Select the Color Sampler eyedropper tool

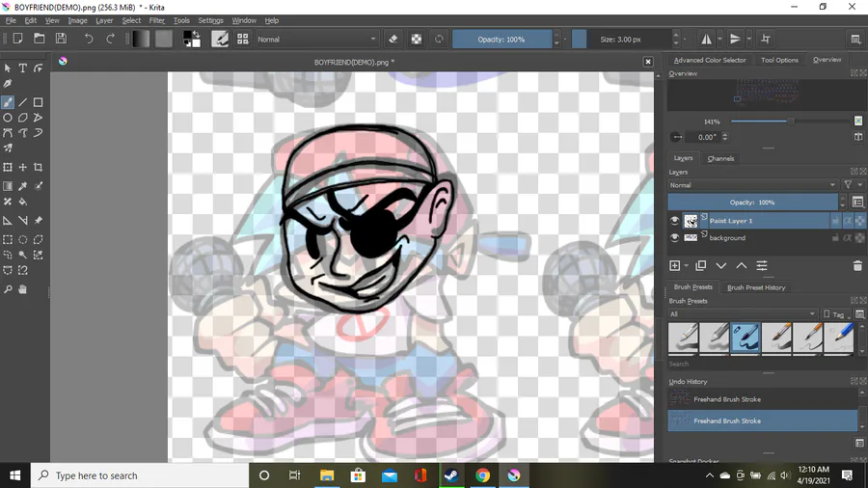point(23,186)
